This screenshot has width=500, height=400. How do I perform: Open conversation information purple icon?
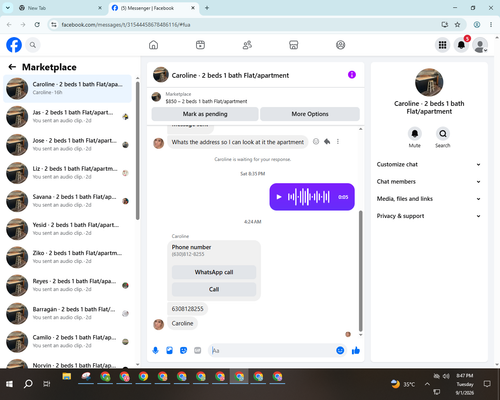point(352,75)
